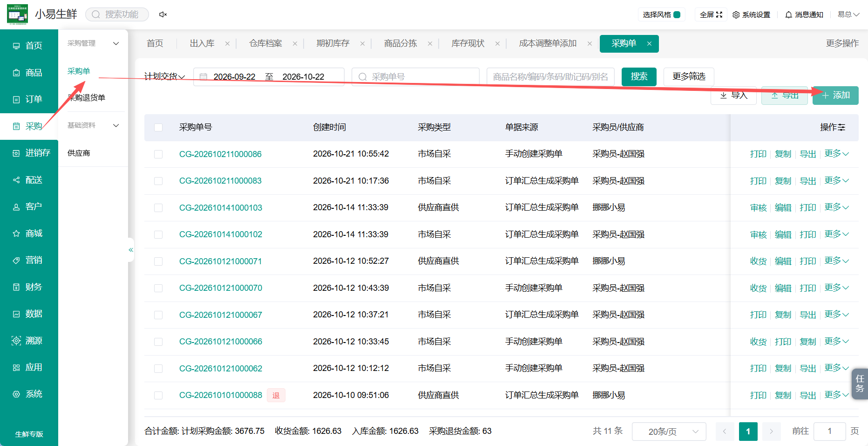The height and width of the screenshot is (446, 868).
Task: Click the 添加 button
Action: click(835, 96)
